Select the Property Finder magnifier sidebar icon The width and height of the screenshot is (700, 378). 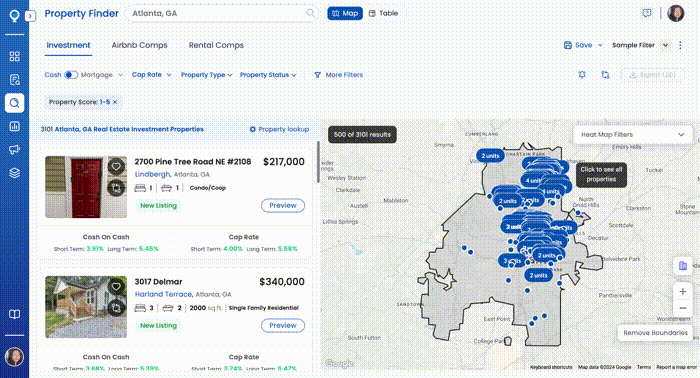(x=14, y=103)
